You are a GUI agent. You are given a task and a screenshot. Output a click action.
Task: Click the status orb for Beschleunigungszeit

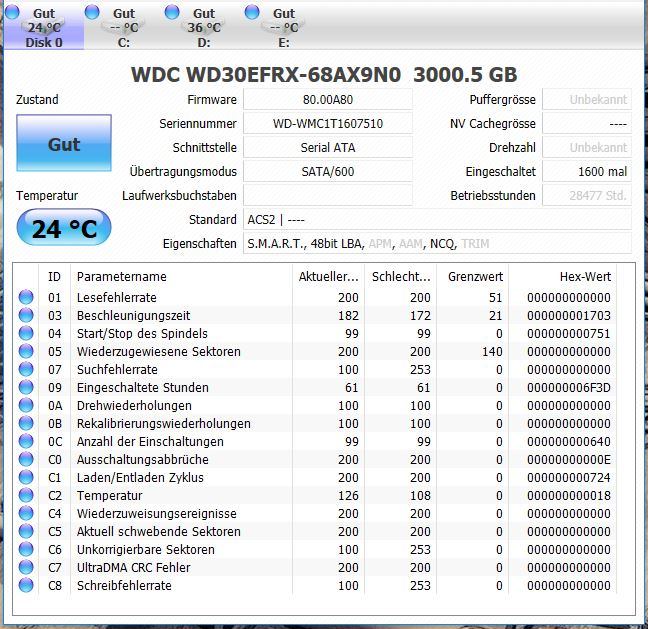click(26, 315)
